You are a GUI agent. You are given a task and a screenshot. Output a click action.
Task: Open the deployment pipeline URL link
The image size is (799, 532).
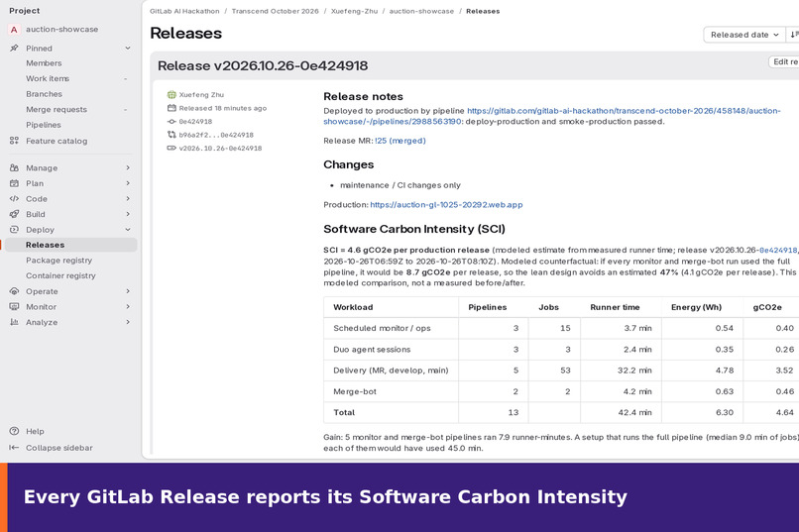coord(552,116)
